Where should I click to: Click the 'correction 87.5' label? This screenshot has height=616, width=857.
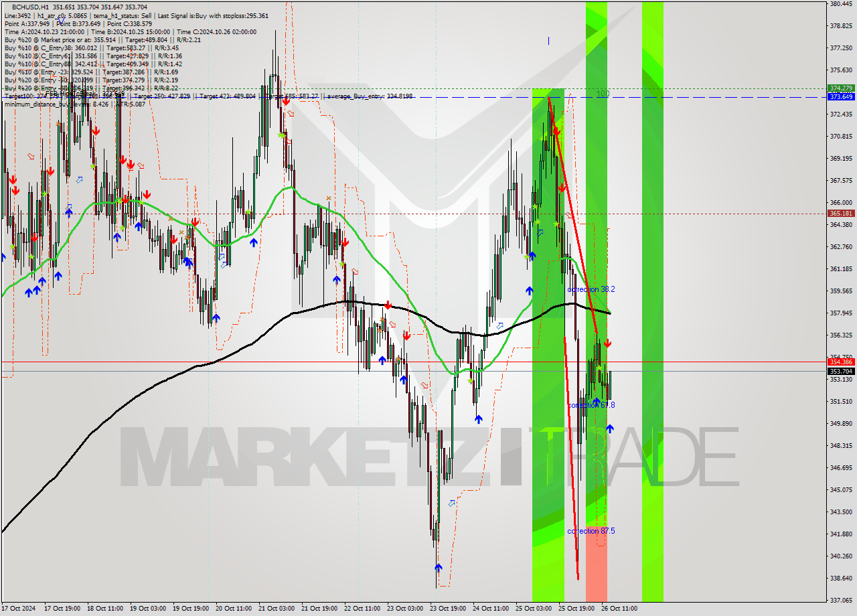point(591,531)
